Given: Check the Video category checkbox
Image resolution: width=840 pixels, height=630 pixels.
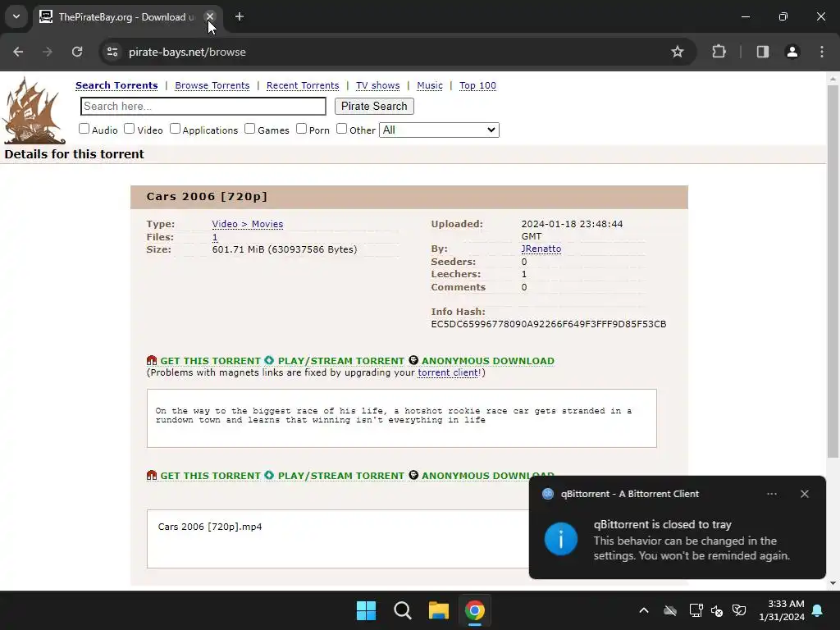Looking at the screenshot, I should point(129,129).
